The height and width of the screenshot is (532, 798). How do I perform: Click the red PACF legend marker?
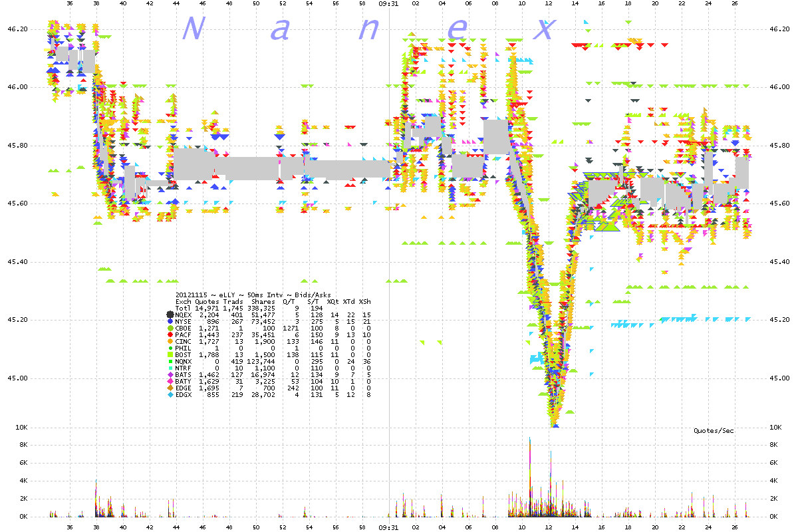(170, 334)
